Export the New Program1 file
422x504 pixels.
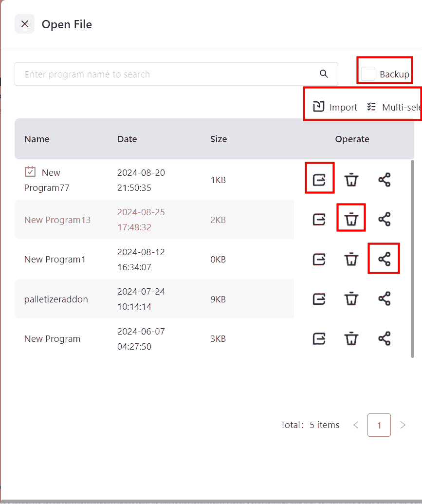(319, 259)
